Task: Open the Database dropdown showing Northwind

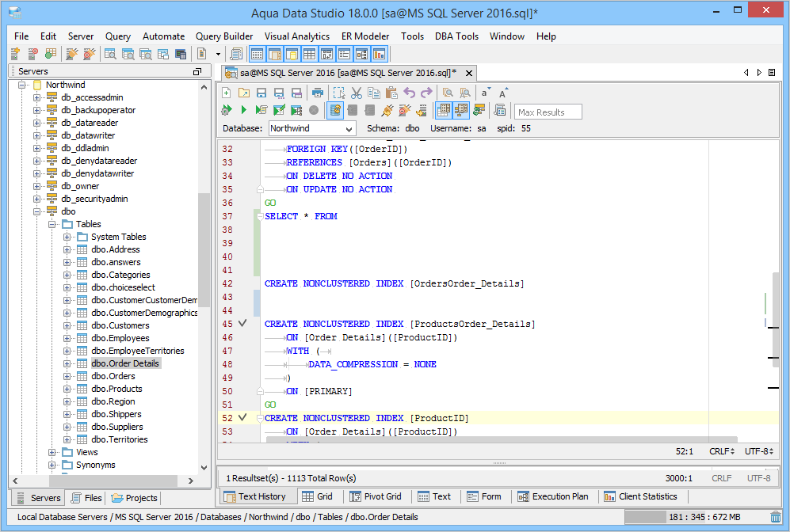Action: [312, 128]
